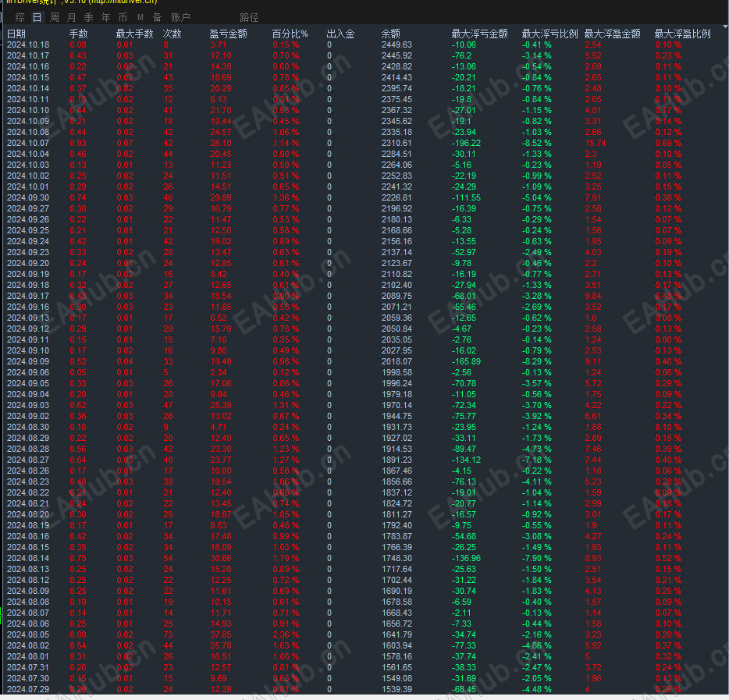This screenshot has width=729, height=700.
Task: Select the 2024.10.04 date cell
Action: tap(28, 155)
